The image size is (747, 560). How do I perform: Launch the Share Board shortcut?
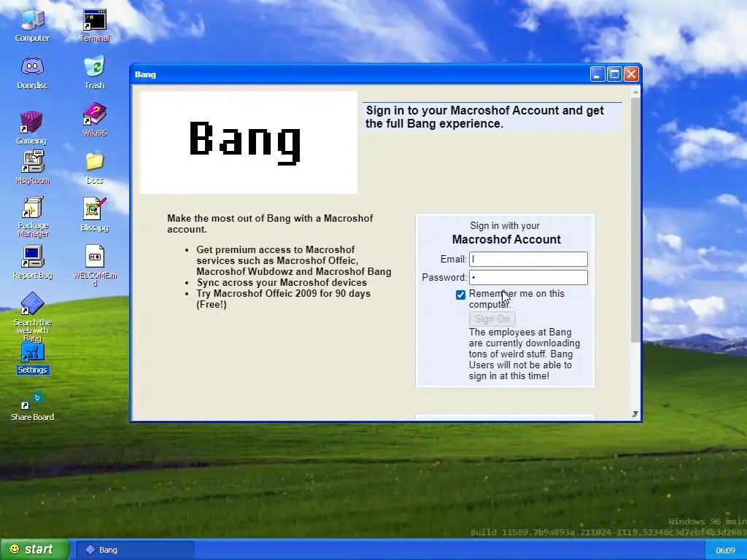pyautogui.click(x=32, y=405)
